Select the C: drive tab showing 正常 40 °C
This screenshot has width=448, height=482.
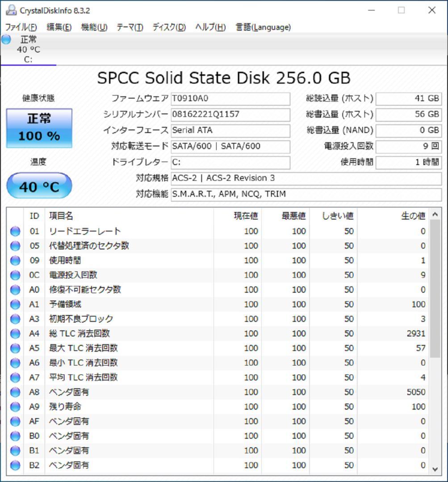[28, 49]
